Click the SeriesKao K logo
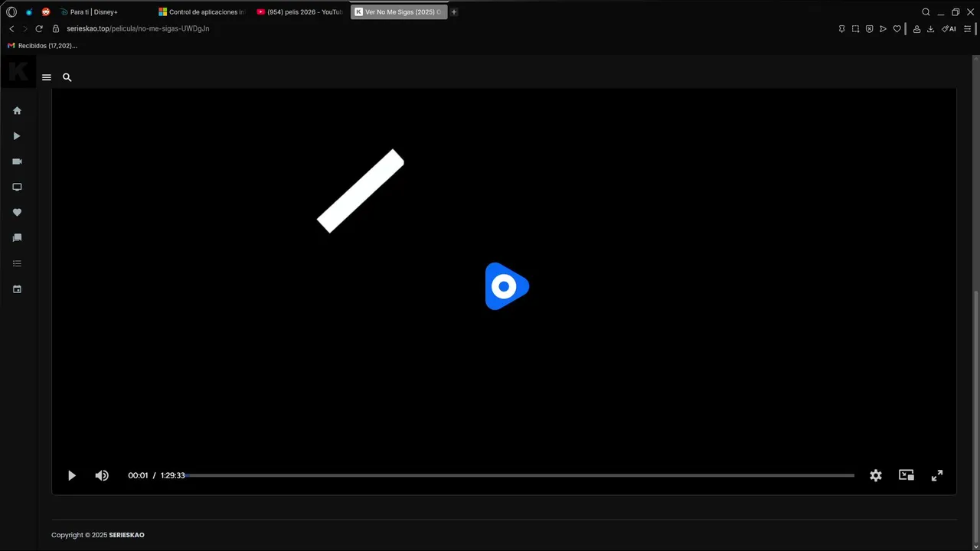The width and height of the screenshot is (980, 551). pos(18,73)
